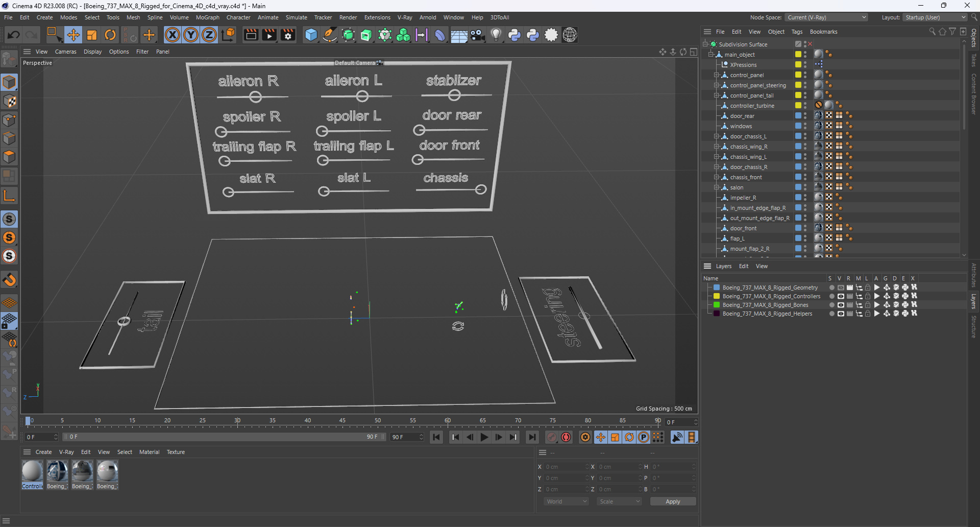This screenshot has height=527, width=980.
Task: Switch to Texture mode checkered icon
Action: (9, 101)
